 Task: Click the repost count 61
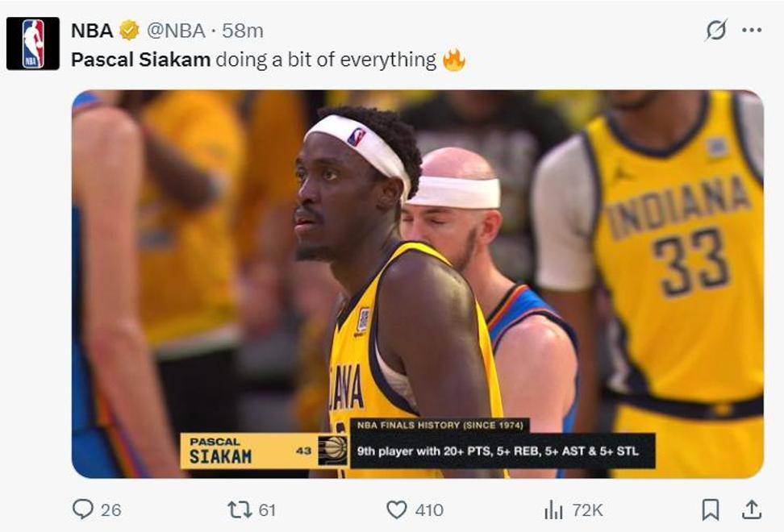pos(268,510)
